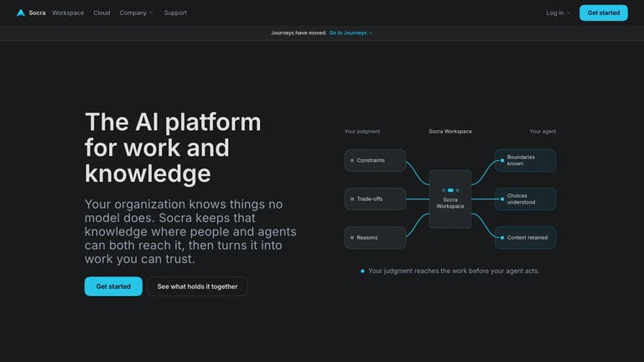This screenshot has height=362, width=644.
Task: Click the hero Get started button
Action: [113, 287]
